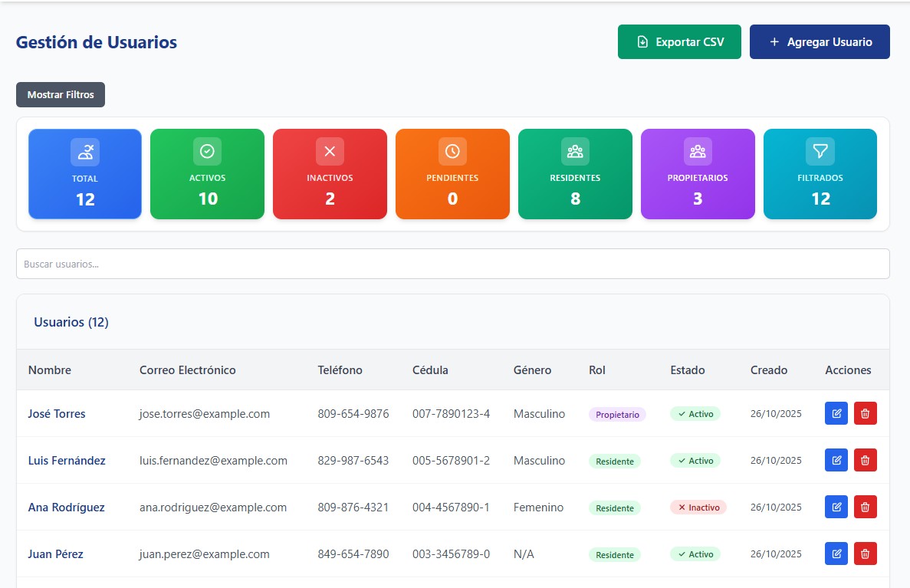This screenshot has width=910, height=588.
Task: Click the Estado column header
Action: click(688, 370)
